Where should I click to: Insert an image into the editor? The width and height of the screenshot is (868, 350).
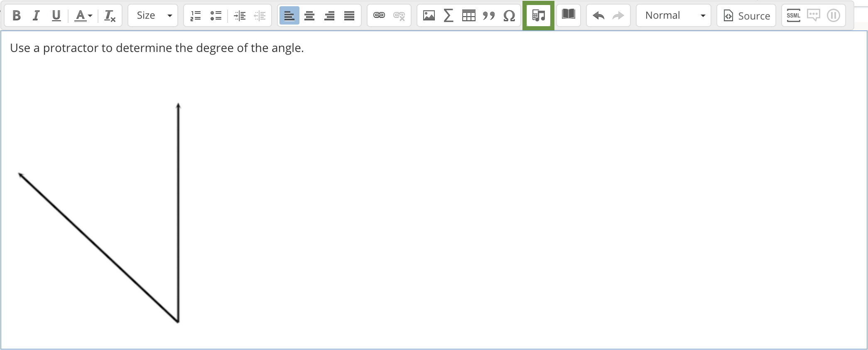[x=429, y=16]
